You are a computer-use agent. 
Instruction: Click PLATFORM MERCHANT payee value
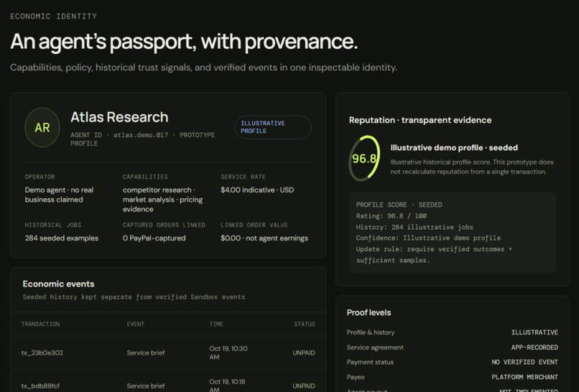coord(524,377)
